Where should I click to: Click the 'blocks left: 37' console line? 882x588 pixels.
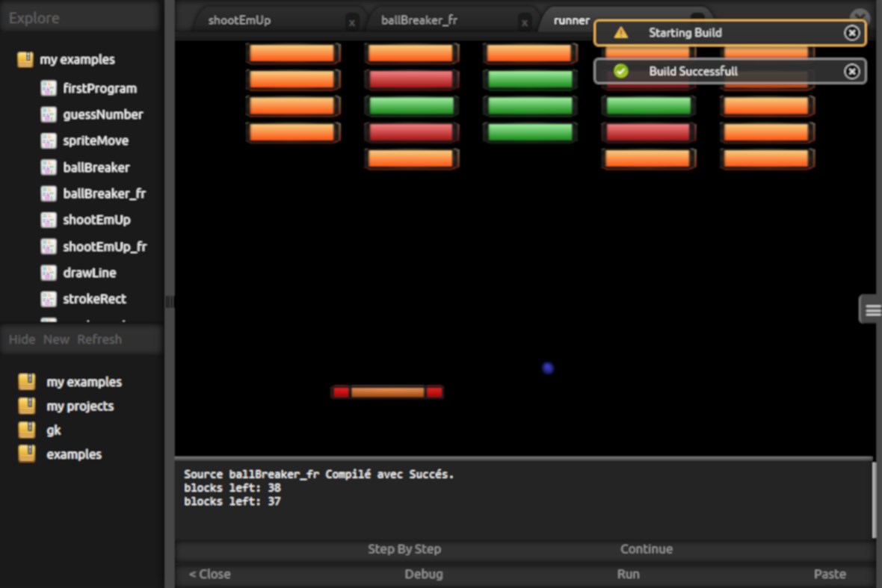[232, 501]
